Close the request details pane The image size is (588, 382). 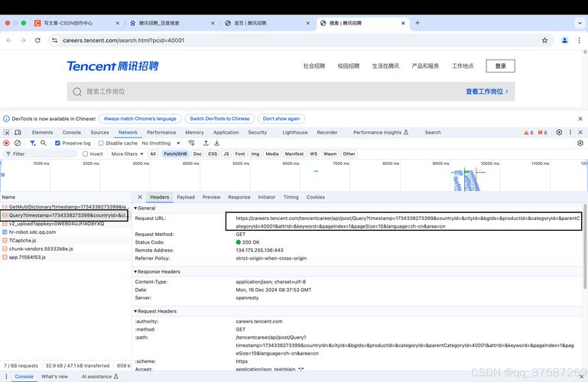(x=140, y=197)
